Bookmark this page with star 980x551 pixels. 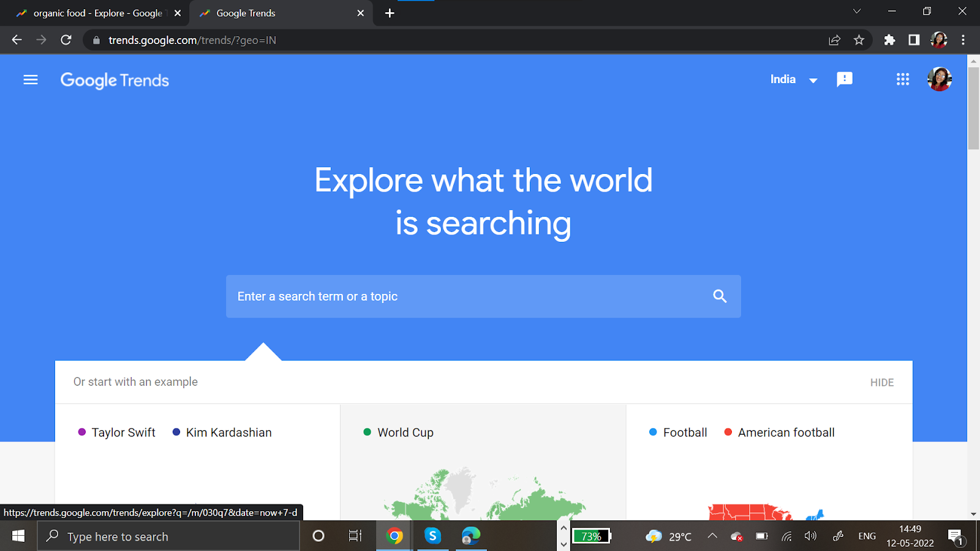(859, 40)
